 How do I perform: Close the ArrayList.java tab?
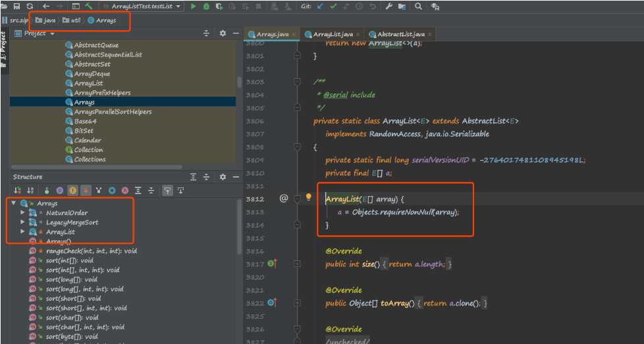358,34
